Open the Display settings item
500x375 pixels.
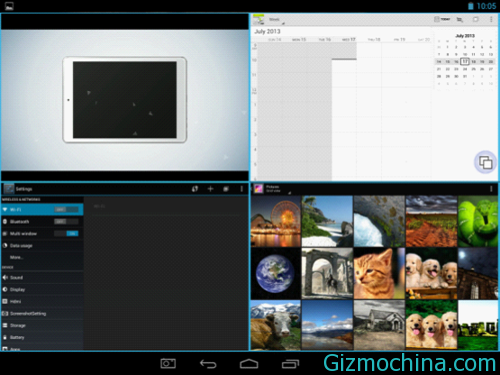pyautogui.click(x=42, y=289)
